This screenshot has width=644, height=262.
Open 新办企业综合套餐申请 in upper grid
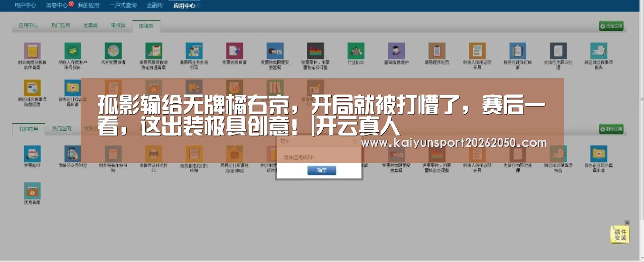coord(73,88)
